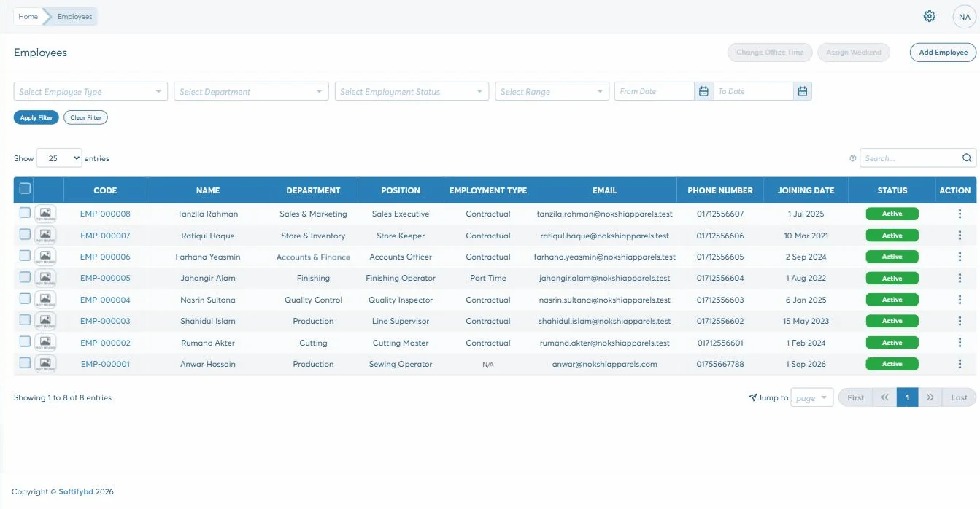Click the NA user avatar

tap(964, 17)
